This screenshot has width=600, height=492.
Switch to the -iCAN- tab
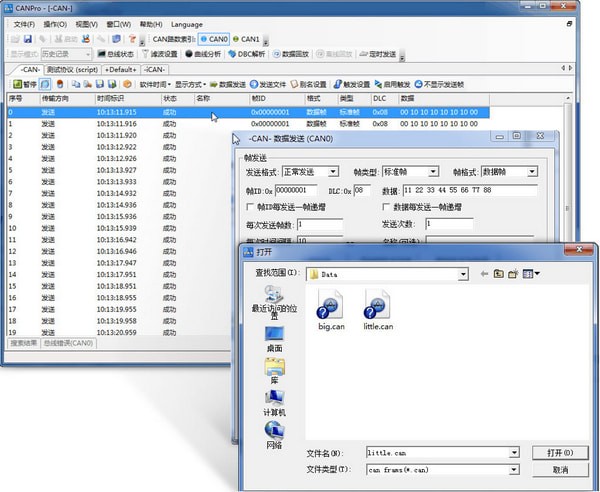point(155,70)
